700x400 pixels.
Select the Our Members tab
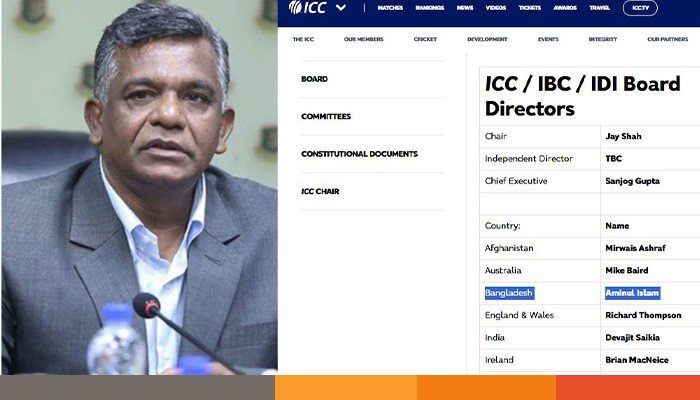(x=363, y=39)
